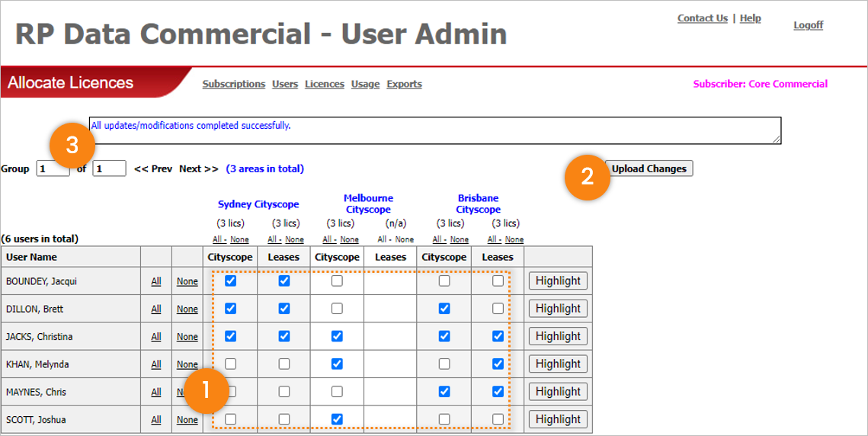868x436 pixels.
Task: Select None for JACKS, Christina
Action: pos(187,337)
